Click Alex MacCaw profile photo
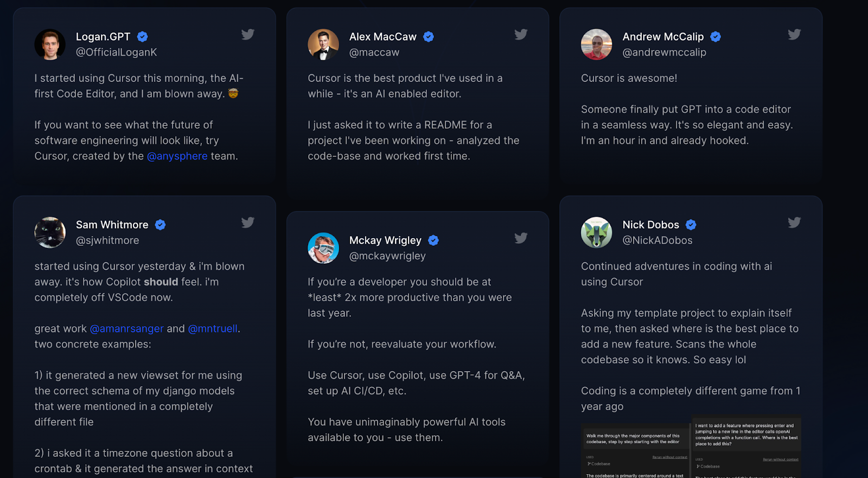868x478 pixels. (323, 44)
